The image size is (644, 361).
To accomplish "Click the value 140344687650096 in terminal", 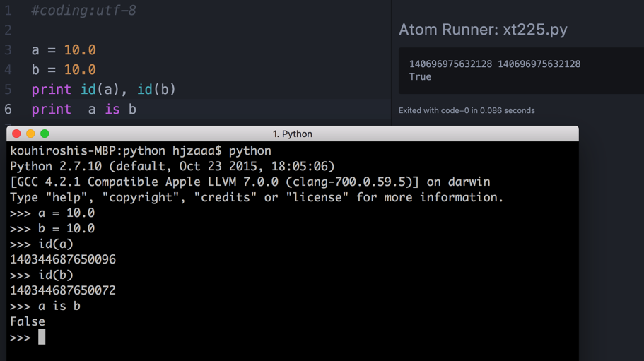I will (x=63, y=260).
